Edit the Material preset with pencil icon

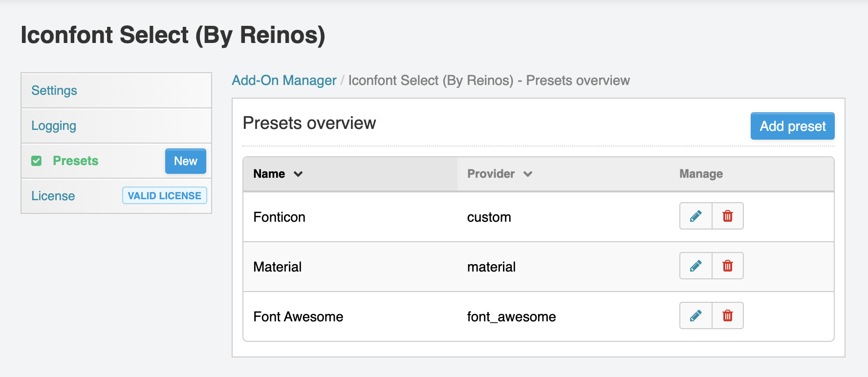[696, 266]
